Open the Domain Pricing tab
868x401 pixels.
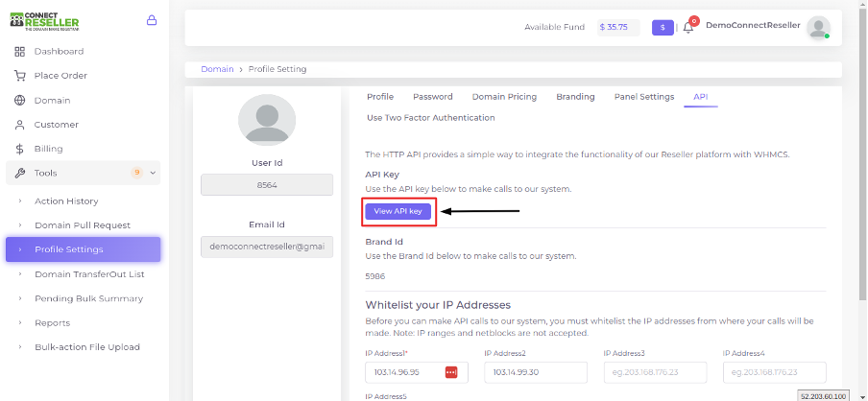point(504,97)
